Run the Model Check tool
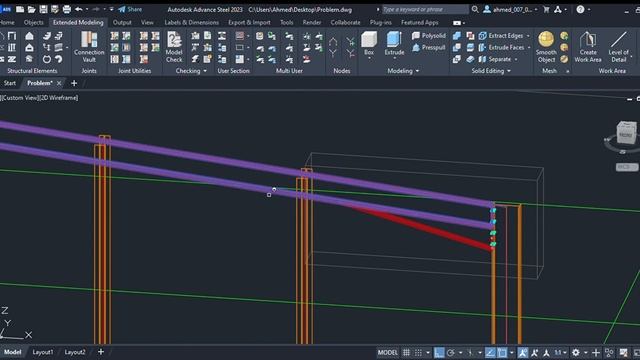The height and width of the screenshot is (360, 640). coord(174,47)
